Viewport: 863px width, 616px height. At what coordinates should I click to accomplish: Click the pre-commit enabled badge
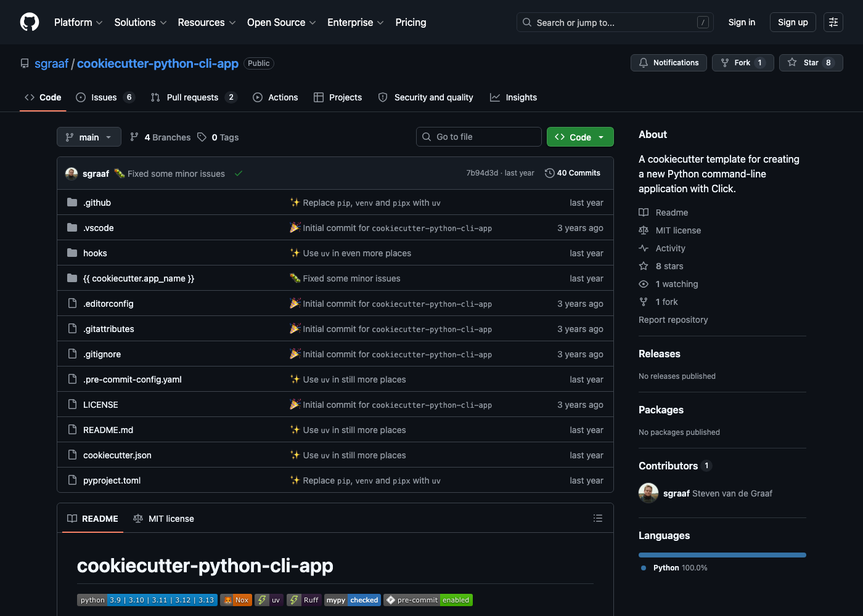click(x=428, y=600)
